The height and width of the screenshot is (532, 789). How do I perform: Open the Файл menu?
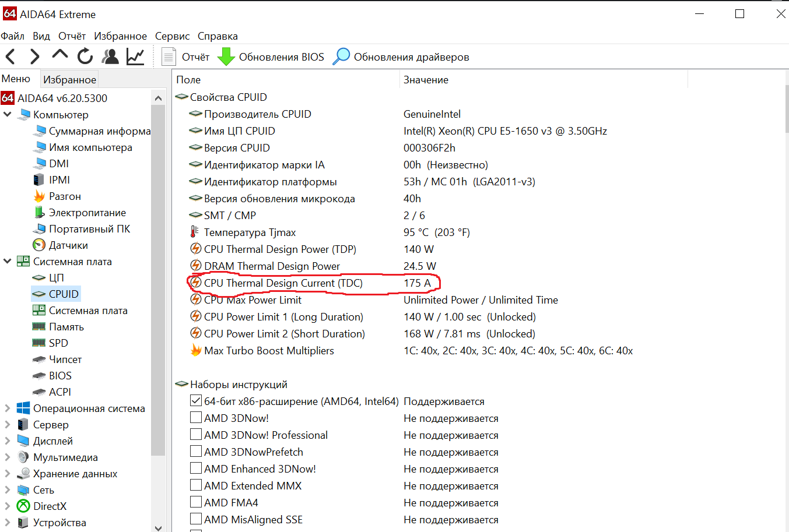click(x=13, y=36)
